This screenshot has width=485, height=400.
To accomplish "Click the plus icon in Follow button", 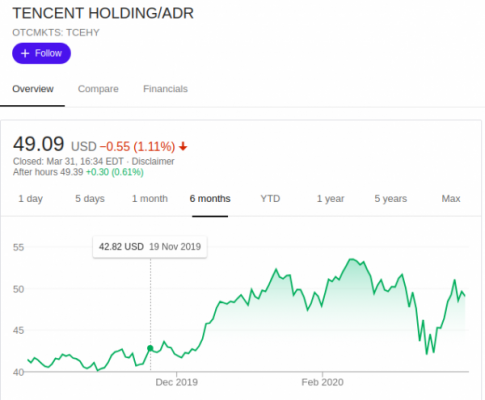I will click(x=25, y=53).
